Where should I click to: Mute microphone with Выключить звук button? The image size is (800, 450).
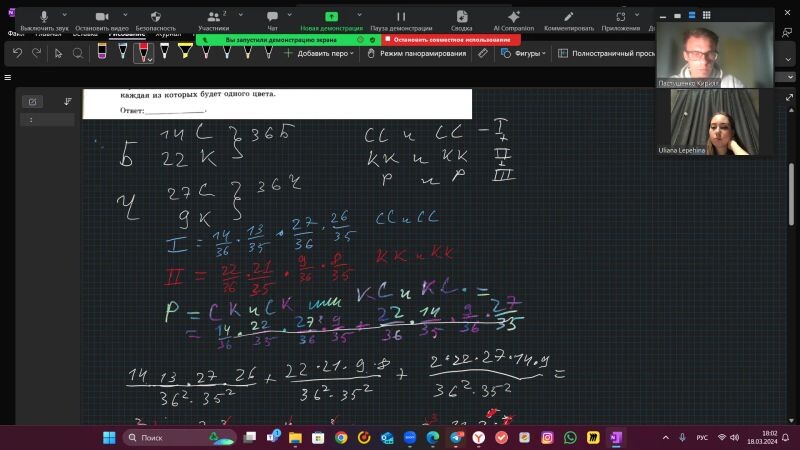tap(45, 19)
